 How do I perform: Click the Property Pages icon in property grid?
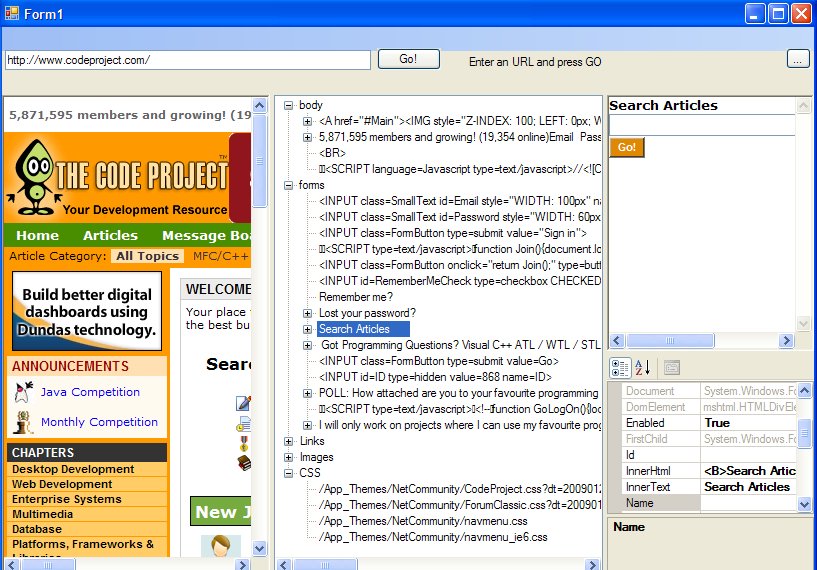[x=672, y=368]
